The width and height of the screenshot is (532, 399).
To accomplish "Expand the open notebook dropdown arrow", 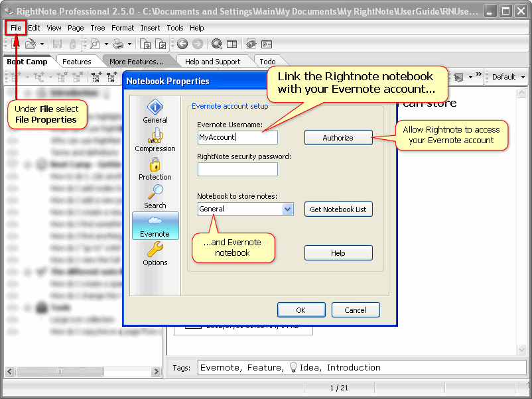I will click(42, 44).
